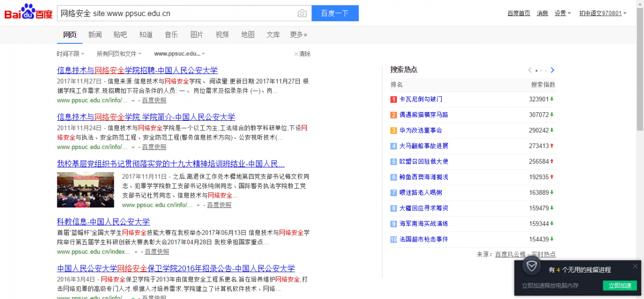Select the 网页 tab
644x299 pixels.
pyautogui.click(x=70, y=35)
